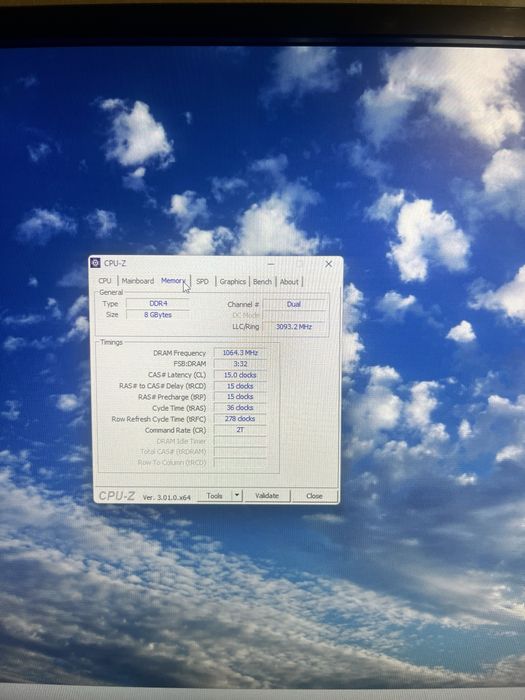This screenshot has height=700, width=525.
Task: Click the Tools button
Action: pos(215,496)
